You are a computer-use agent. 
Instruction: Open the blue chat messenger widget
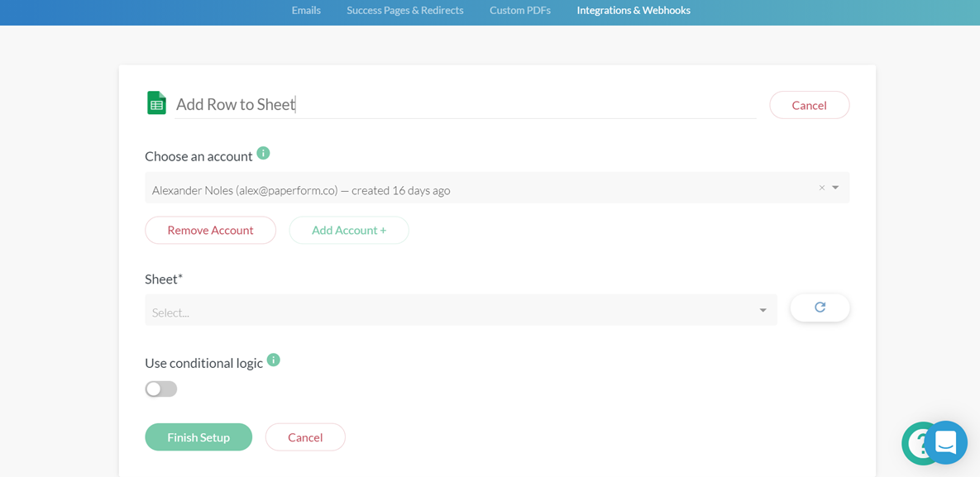[x=946, y=442]
